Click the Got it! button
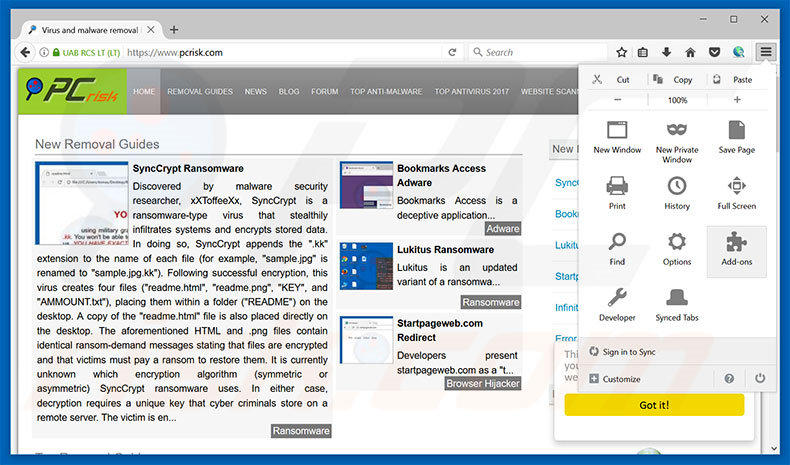Image resolution: width=790 pixels, height=465 pixels. coord(654,405)
